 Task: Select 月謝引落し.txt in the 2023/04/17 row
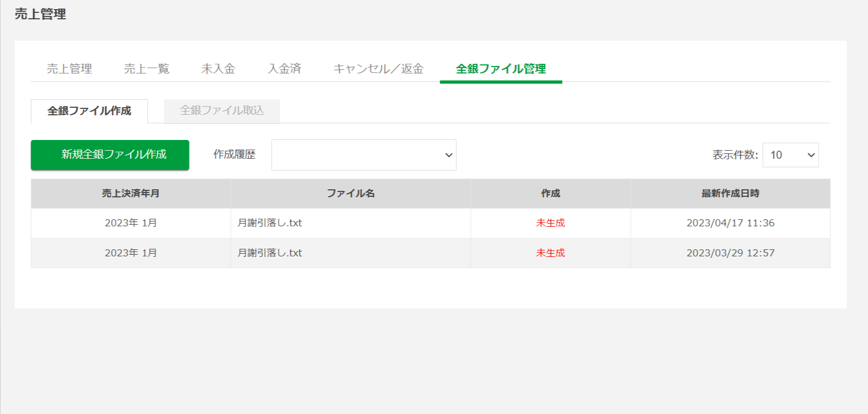pyautogui.click(x=269, y=223)
